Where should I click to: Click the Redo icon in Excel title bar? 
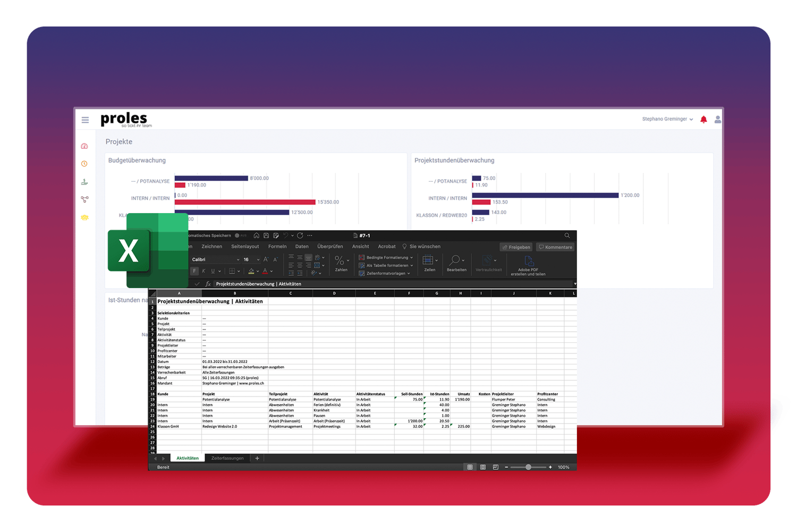[300, 235]
